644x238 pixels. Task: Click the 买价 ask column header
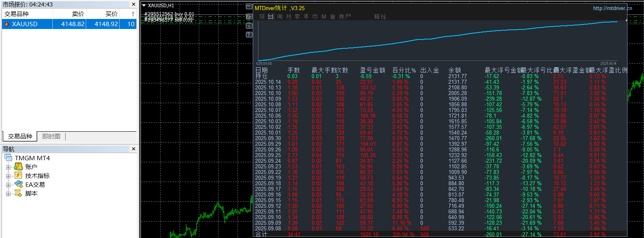pyautogui.click(x=103, y=14)
